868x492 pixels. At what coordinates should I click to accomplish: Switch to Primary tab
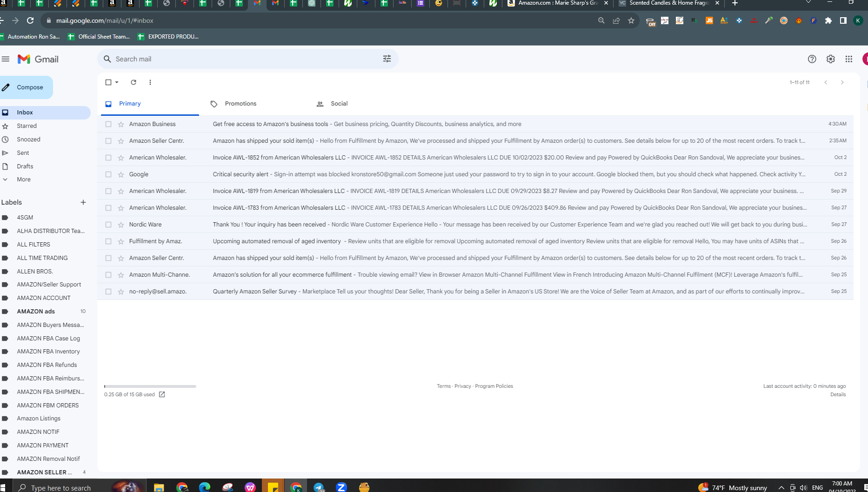click(150, 104)
